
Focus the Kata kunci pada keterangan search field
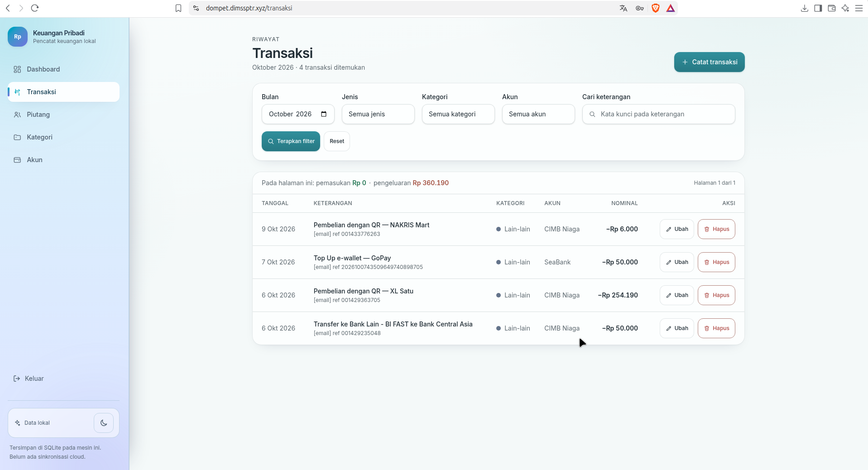pos(658,114)
